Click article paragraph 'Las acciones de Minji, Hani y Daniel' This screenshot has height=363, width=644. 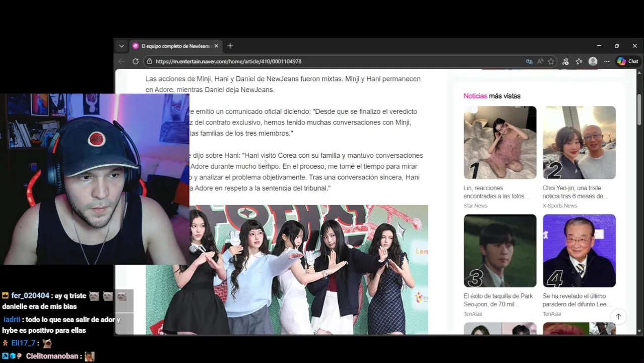click(x=283, y=84)
